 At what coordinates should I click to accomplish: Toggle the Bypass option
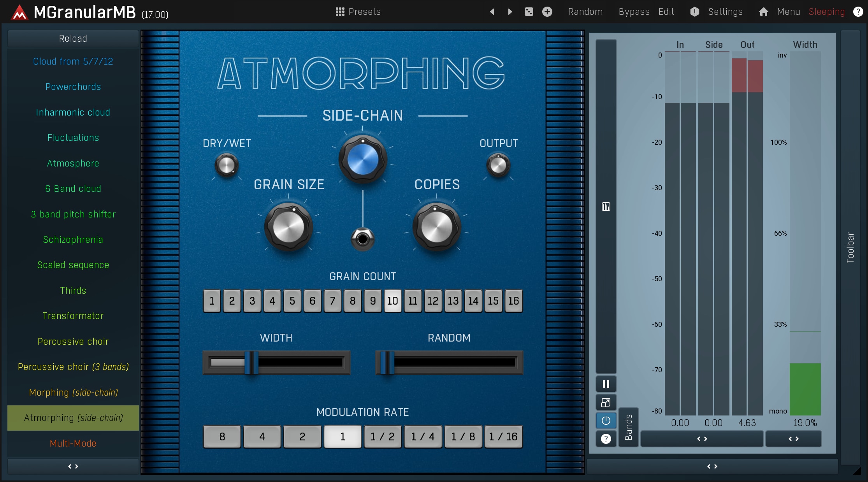pos(634,12)
